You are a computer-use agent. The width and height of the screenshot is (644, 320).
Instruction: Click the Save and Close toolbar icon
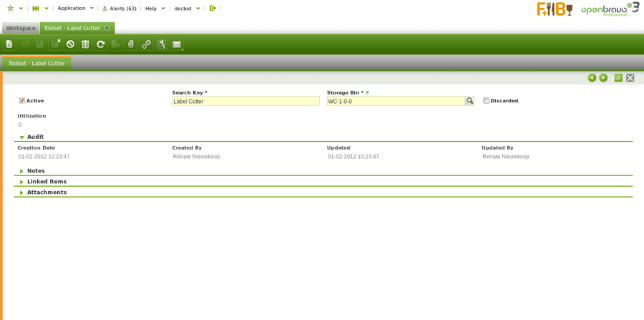(55, 44)
